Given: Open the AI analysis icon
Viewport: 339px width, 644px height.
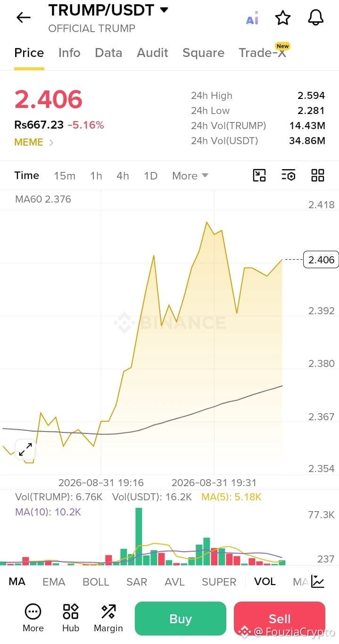Looking at the screenshot, I should point(252,19).
